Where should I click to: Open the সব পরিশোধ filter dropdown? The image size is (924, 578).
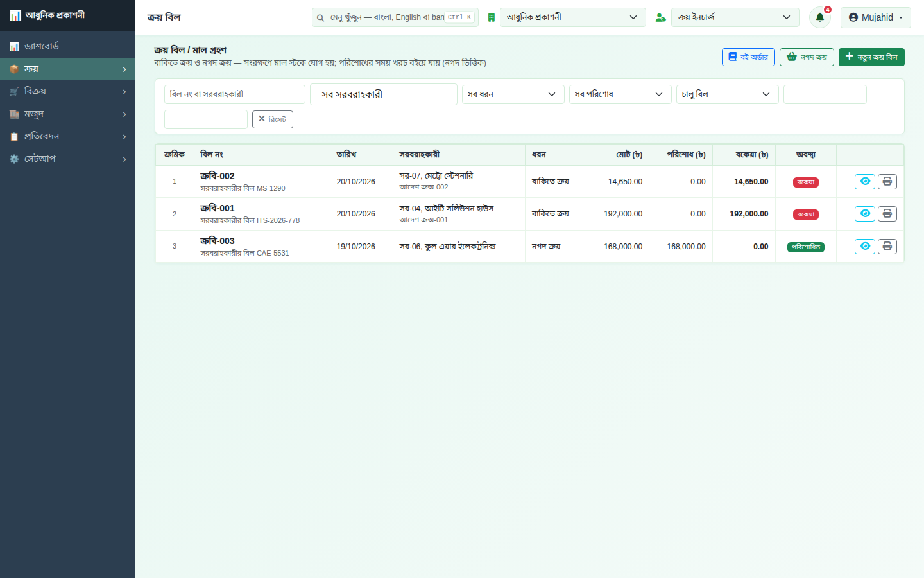pos(620,94)
